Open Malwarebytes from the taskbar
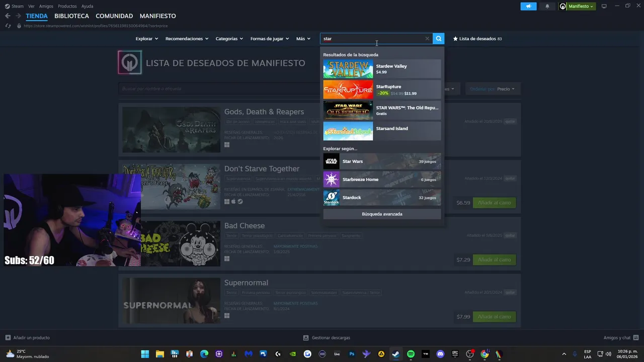Image resolution: width=644 pixels, height=362 pixels. (x=249, y=354)
